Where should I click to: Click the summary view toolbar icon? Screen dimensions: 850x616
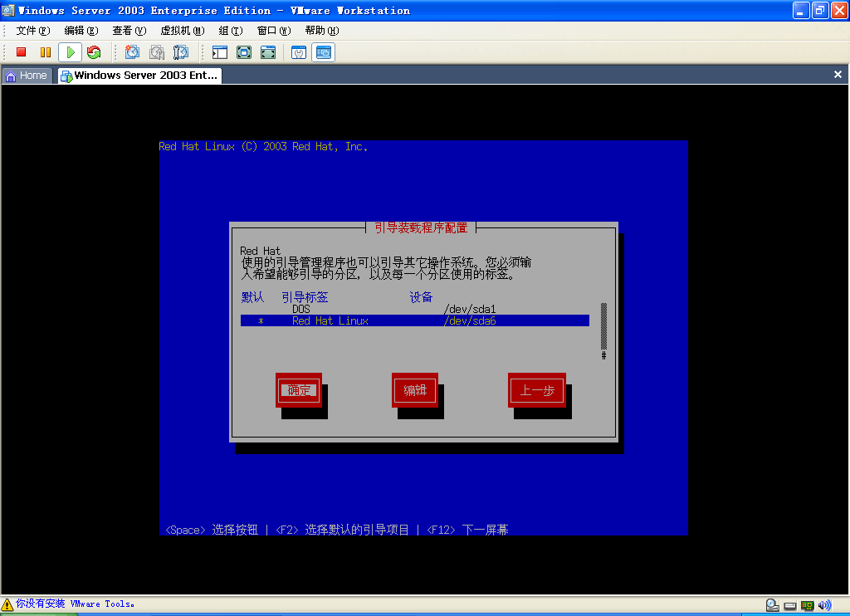pyautogui.click(x=299, y=52)
